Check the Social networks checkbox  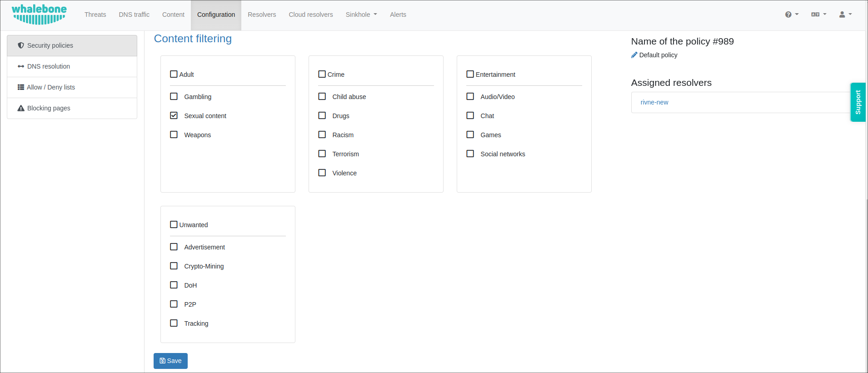pos(470,154)
